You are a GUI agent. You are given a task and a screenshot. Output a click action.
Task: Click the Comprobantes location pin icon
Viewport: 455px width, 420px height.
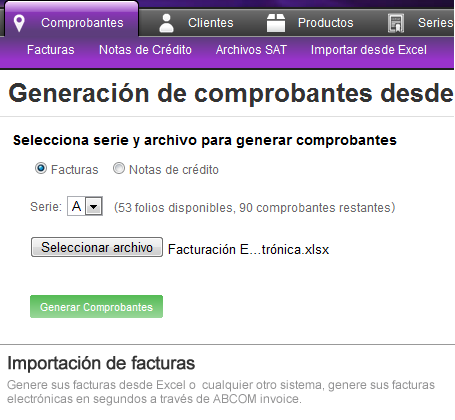19,23
